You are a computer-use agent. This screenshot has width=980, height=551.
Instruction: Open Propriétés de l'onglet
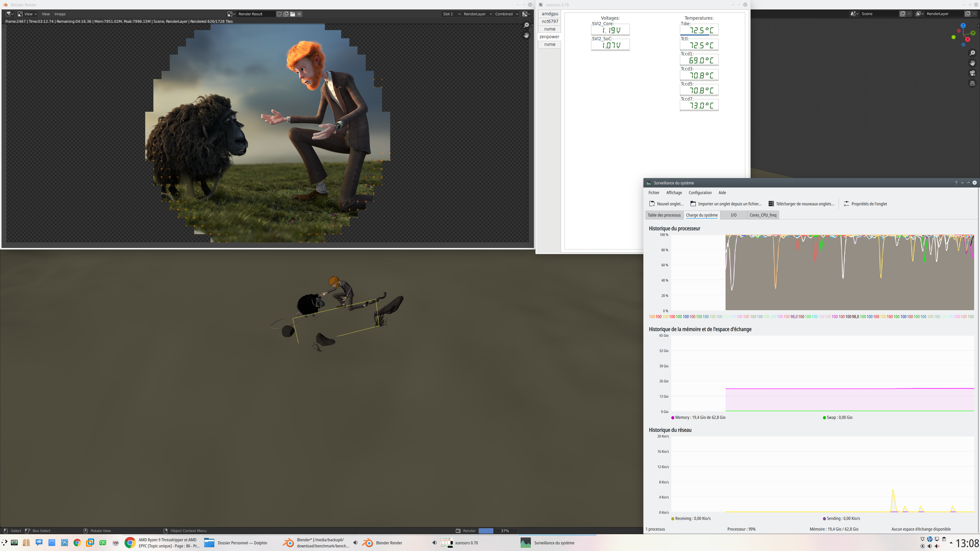[865, 204]
